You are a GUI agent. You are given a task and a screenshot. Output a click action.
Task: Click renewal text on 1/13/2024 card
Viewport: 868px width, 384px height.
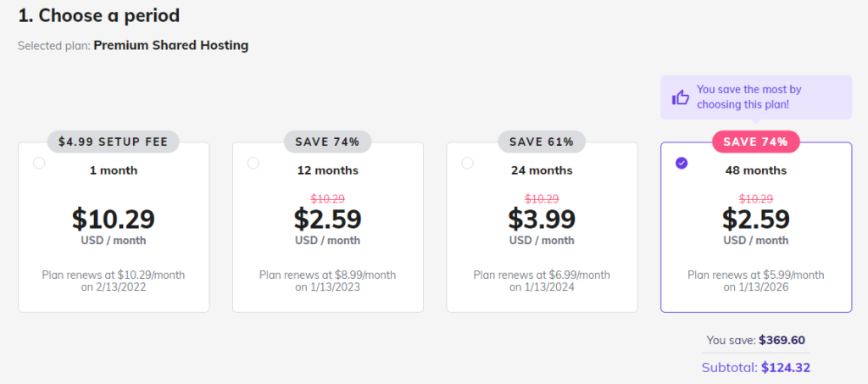542,281
